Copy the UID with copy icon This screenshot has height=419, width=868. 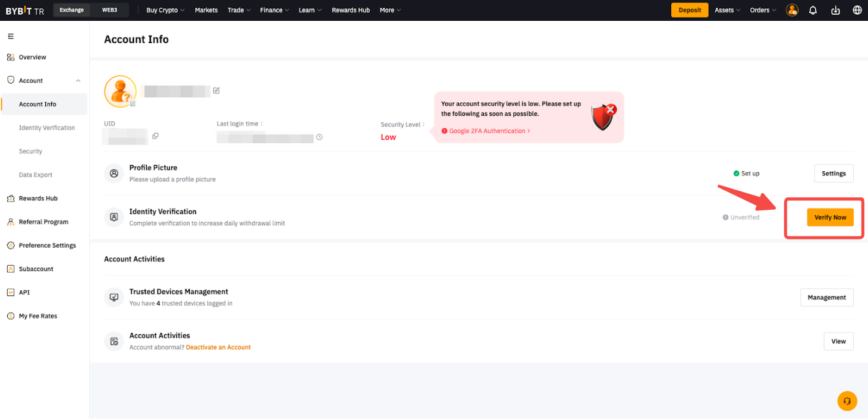[x=155, y=136]
